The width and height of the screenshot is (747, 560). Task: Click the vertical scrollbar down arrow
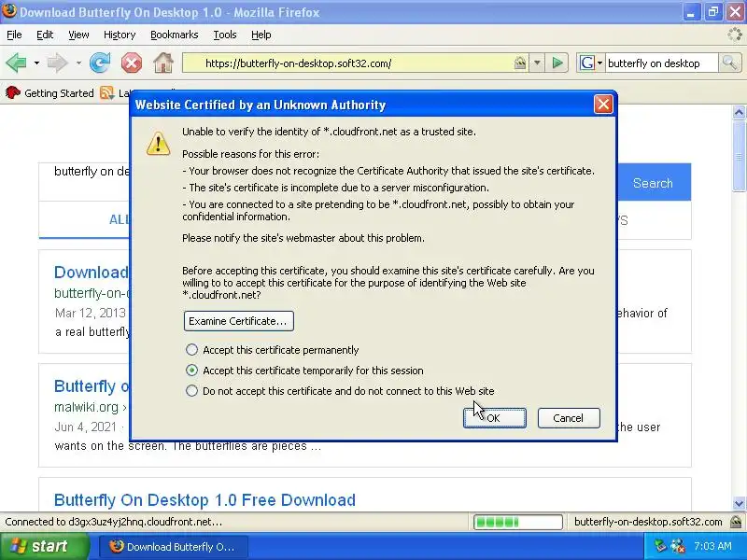click(x=739, y=503)
